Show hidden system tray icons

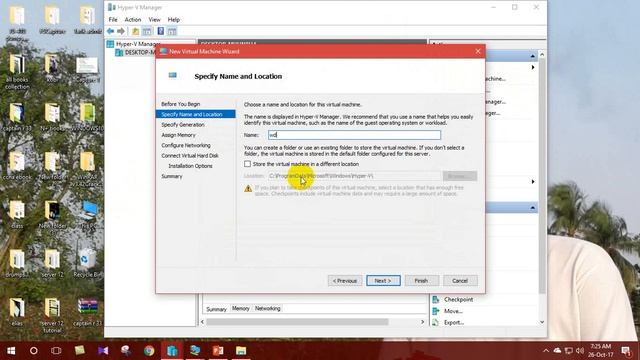546,351
